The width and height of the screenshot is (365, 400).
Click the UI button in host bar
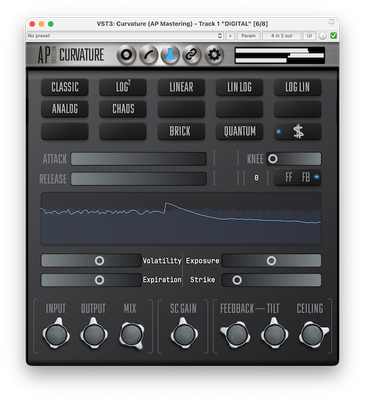309,36
